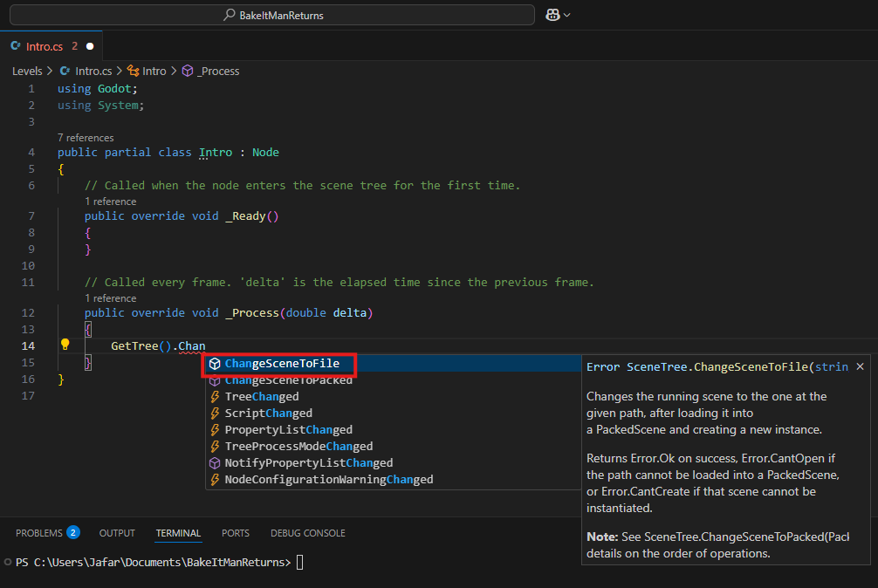The image size is (878, 588).
Task: Choose TreeProcessModeChanged suggestion
Action: point(393,447)
